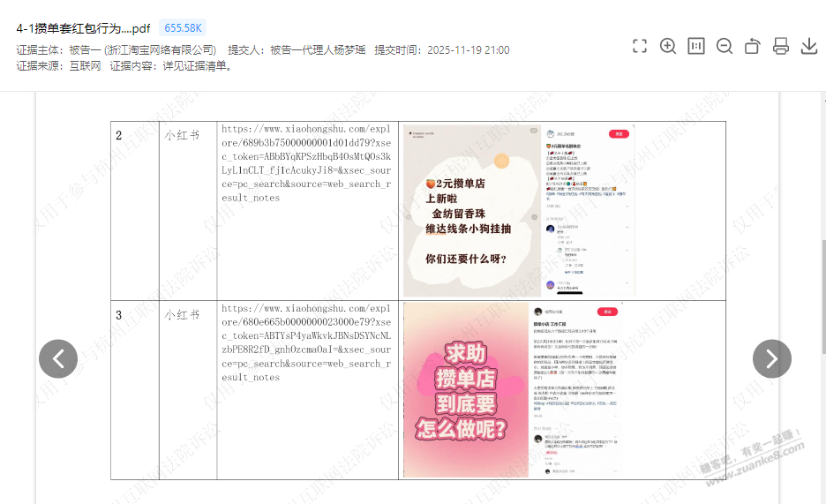Screen dimensions: 826x504
Task: Click the submitter name 被告一代理人杨梦瑶
Action: pyautogui.click(x=318, y=50)
